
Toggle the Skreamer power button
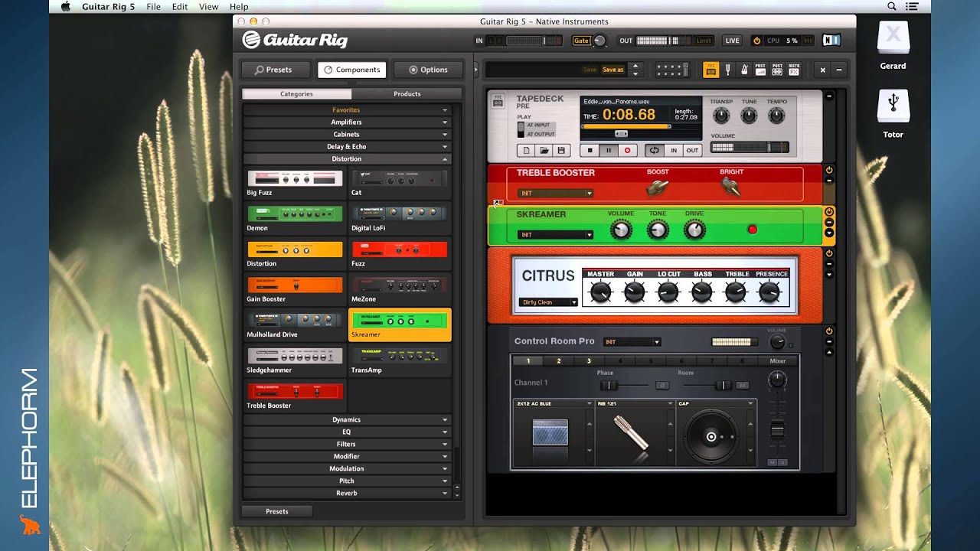[828, 212]
